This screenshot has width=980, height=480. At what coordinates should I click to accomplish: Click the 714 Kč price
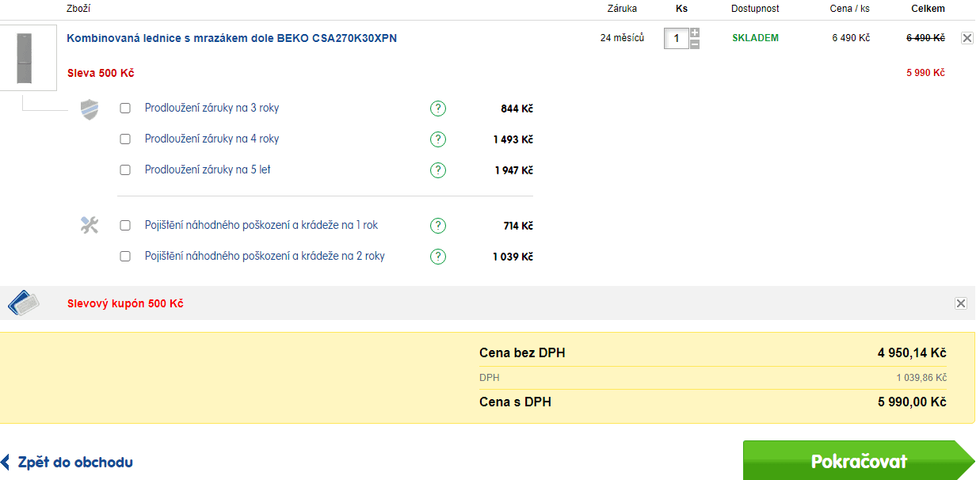pyautogui.click(x=518, y=226)
